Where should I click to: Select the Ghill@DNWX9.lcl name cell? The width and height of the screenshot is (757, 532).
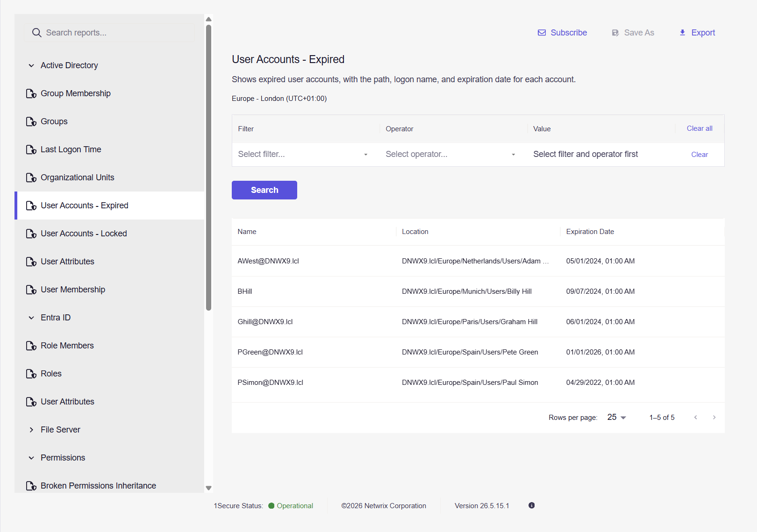point(265,322)
